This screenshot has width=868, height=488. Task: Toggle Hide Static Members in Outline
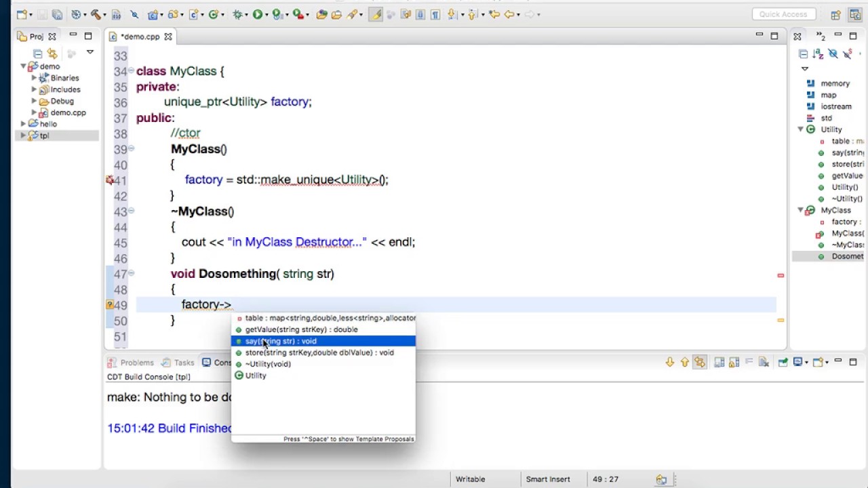[848, 54]
